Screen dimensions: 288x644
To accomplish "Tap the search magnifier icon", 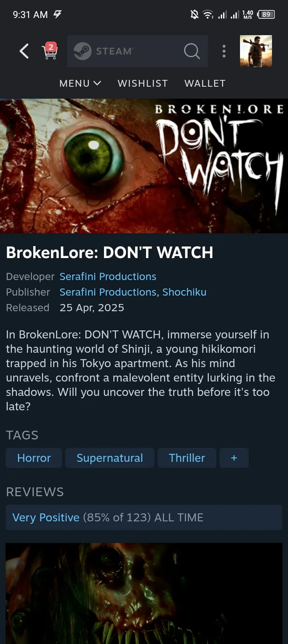I will coord(192,51).
